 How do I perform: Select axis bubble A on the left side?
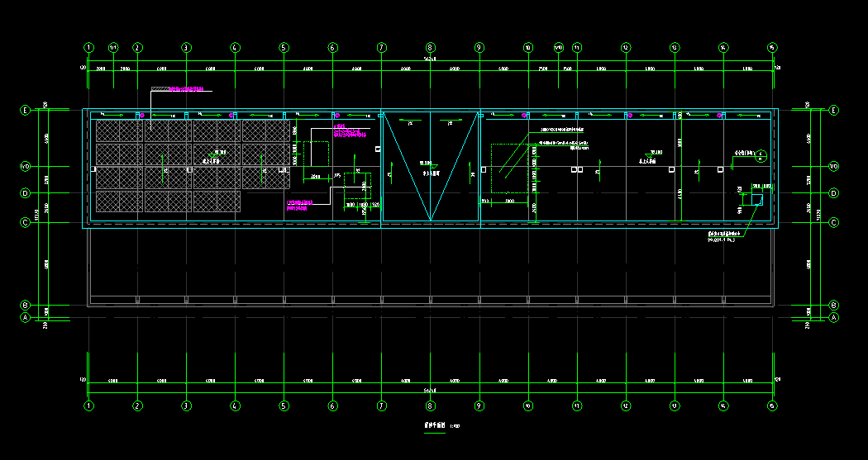point(25,317)
